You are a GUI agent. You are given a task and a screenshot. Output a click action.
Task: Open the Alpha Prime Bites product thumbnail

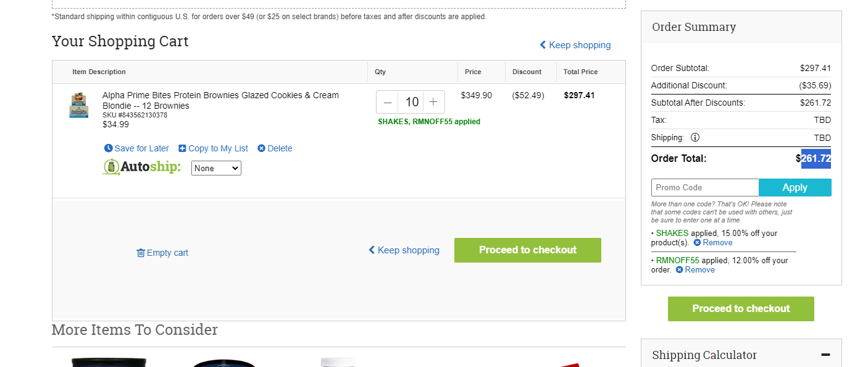pos(79,105)
